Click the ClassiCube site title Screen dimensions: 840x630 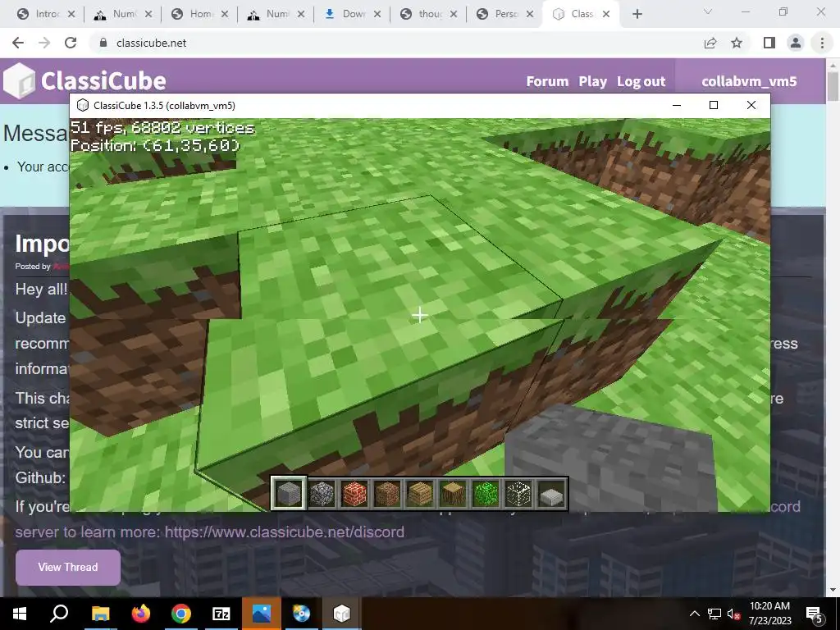click(x=103, y=81)
